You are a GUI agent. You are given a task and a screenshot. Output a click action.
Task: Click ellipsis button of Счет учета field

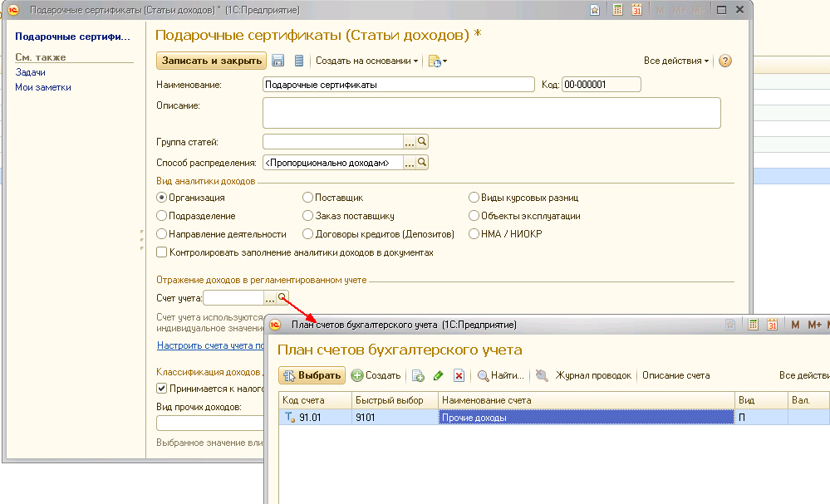pyautogui.click(x=270, y=298)
